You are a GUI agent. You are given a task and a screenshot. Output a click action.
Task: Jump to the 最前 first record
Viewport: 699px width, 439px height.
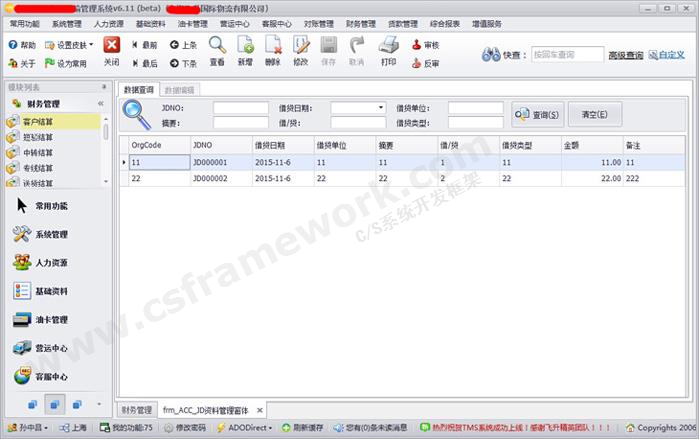(143, 45)
